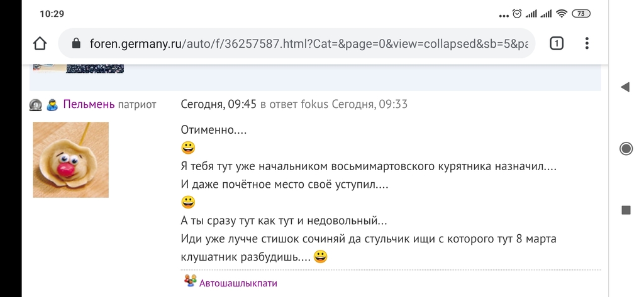Viewport: 644px width, 297px height.
Task: Tap the alarm clock status icon
Action: (517, 14)
